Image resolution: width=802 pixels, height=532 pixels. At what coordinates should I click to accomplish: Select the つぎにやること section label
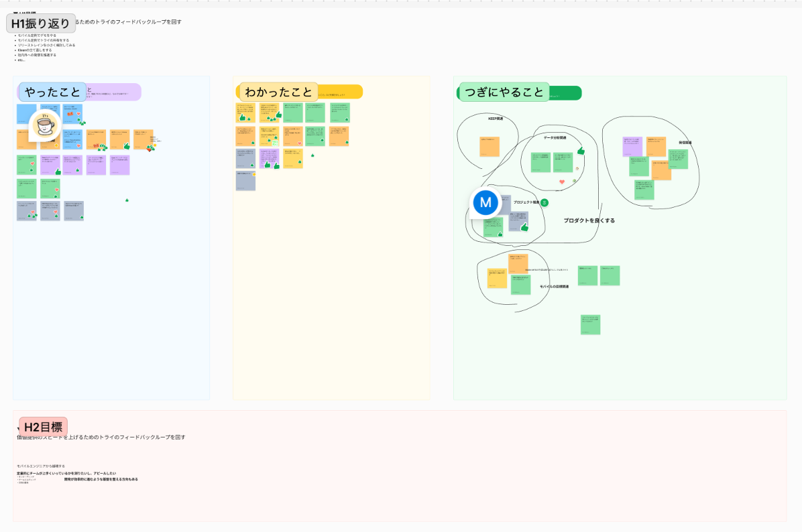coord(504,92)
